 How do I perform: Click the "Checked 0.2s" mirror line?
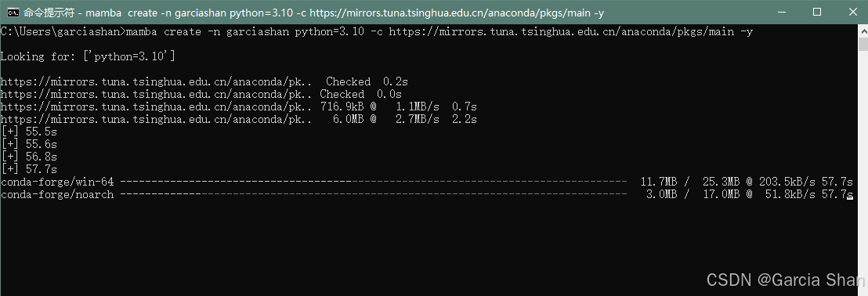pyautogui.click(x=204, y=81)
